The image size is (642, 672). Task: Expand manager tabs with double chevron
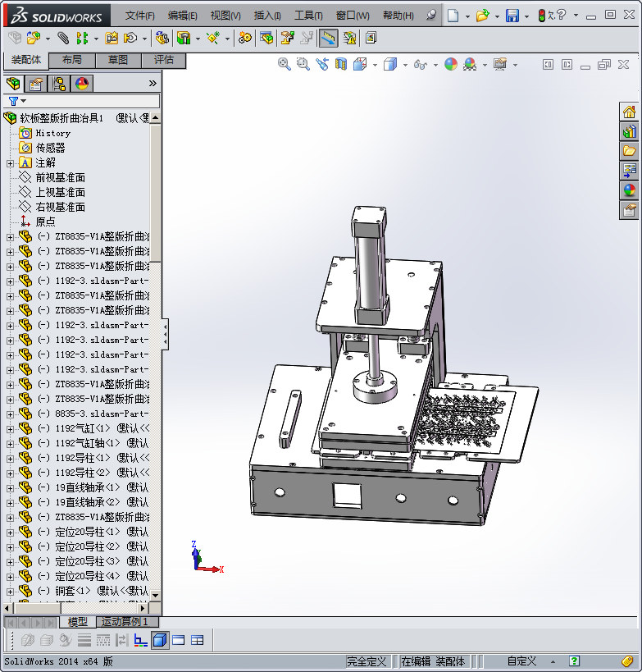click(153, 83)
